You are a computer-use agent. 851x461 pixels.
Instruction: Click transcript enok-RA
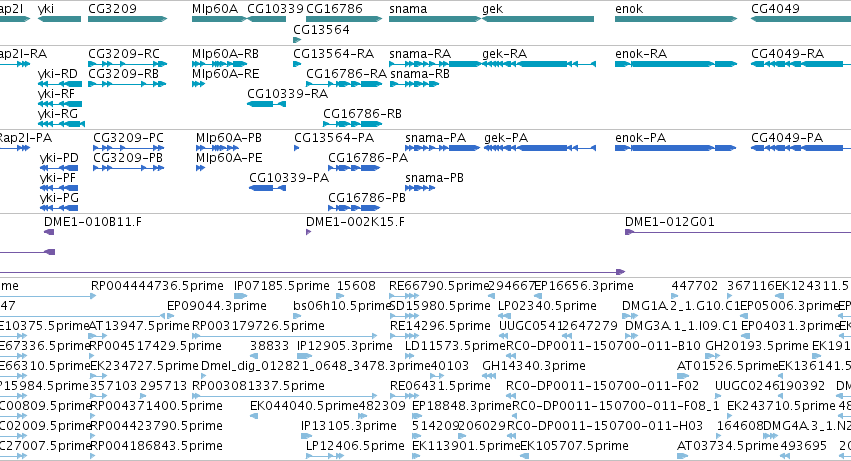tap(641, 54)
